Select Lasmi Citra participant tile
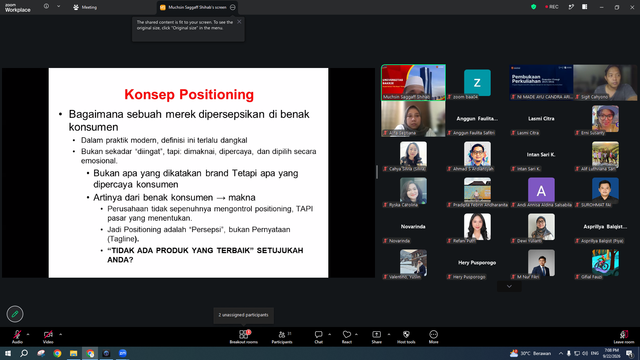The image size is (640, 360). click(541, 119)
